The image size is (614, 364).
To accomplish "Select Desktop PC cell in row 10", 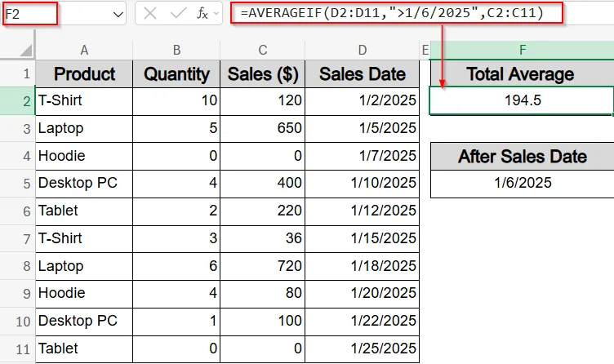I will tap(84, 322).
